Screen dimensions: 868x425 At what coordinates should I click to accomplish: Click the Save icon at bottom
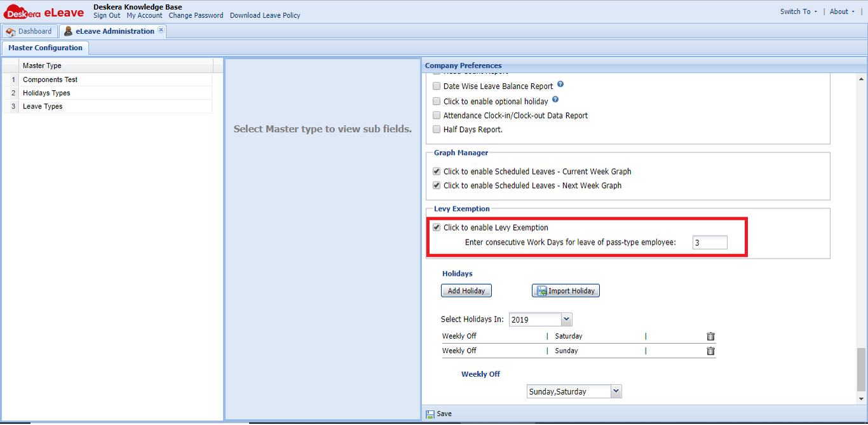point(431,414)
